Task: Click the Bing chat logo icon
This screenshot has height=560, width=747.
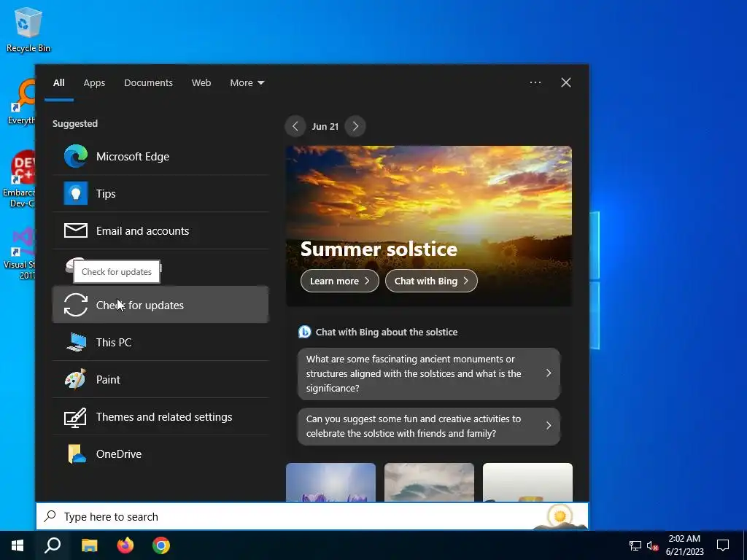Action: pyautogui.click(x=304, y=332)
